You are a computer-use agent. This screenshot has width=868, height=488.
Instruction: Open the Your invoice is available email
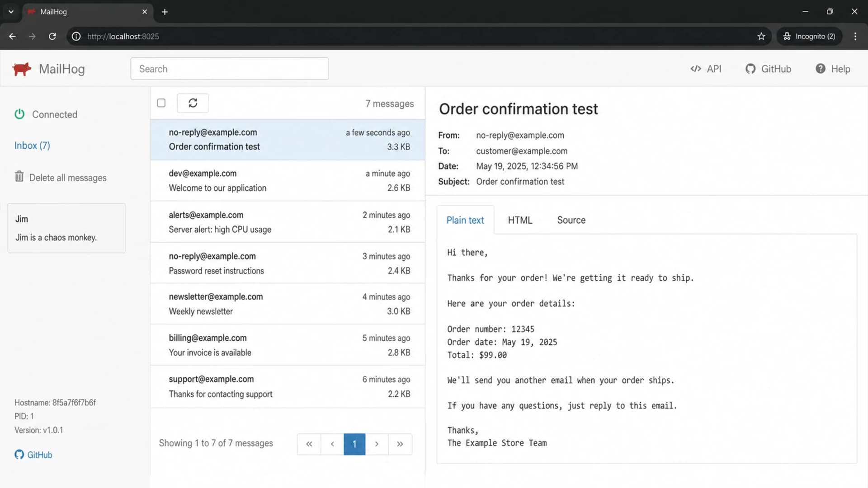click(288, 345)
